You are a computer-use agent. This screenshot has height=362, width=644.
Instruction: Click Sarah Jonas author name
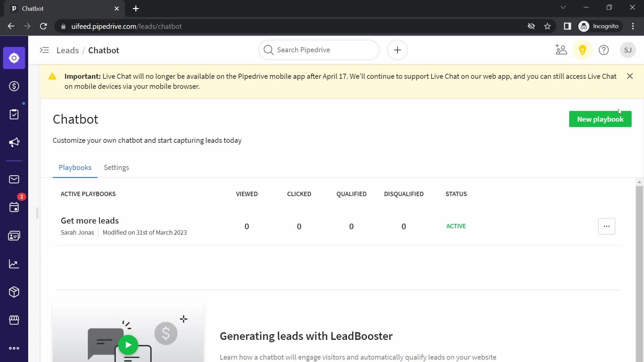pyautogui.click(x=77, y=233)
